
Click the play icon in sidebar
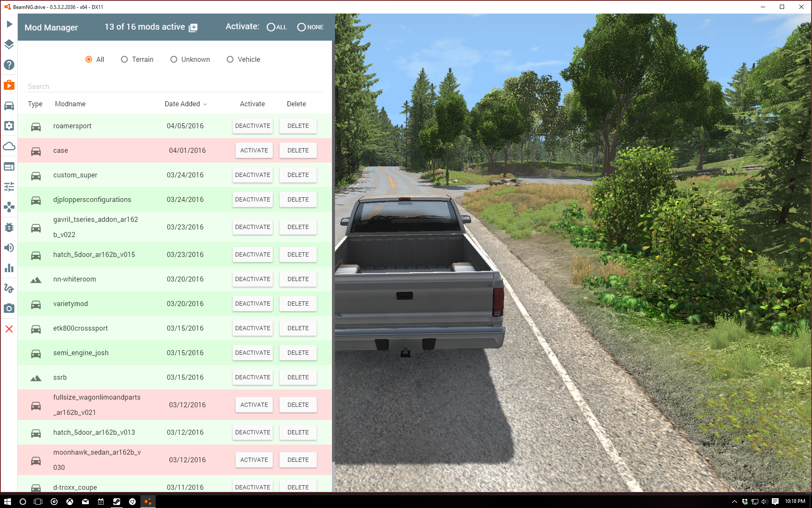tap(9, 24)
